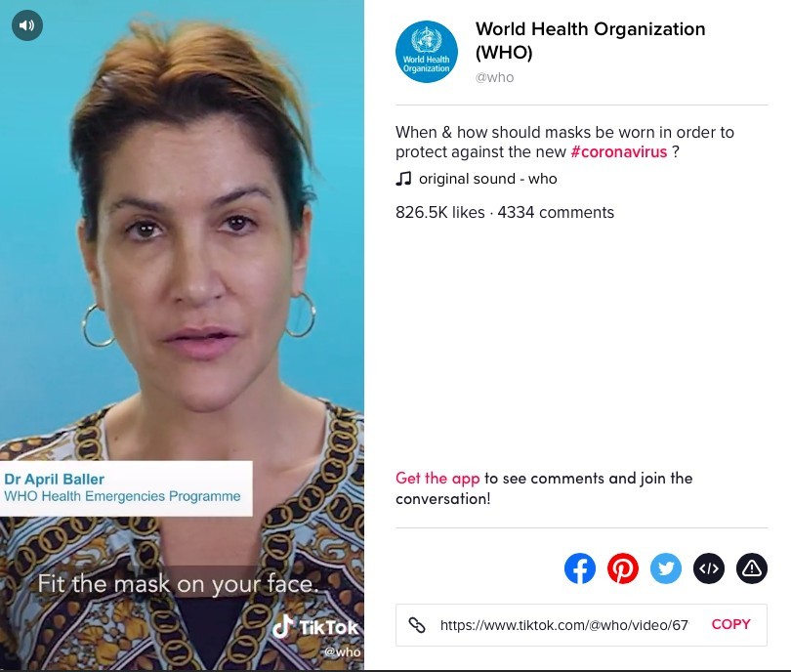Open the #coronavirus hashtag link

point(619,151)
